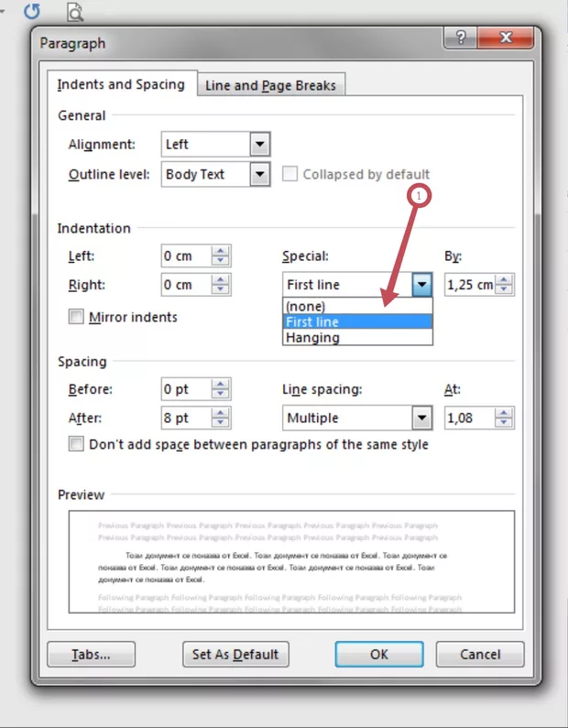Click the paragraph Preview pane
568x728 pixels.
click(x=291, y=561)
